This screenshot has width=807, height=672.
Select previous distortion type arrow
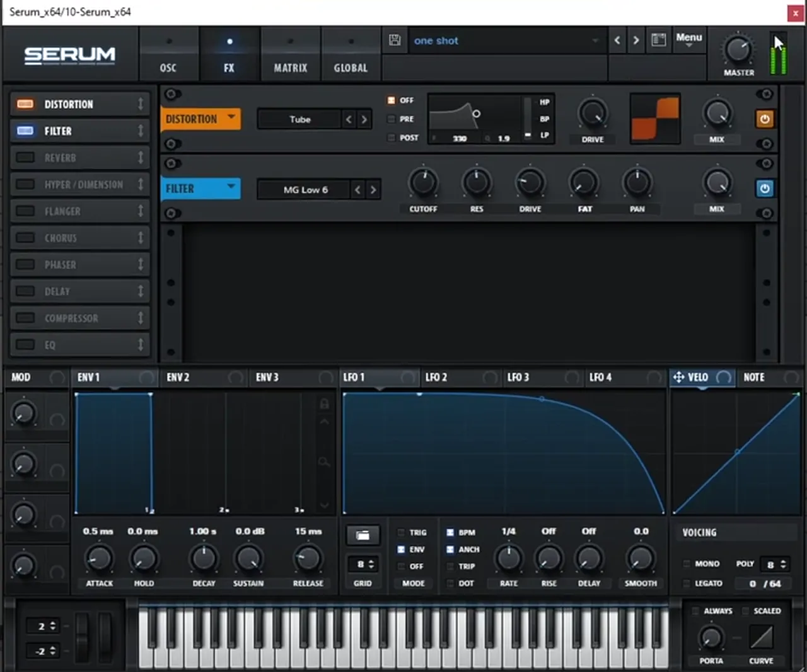(349, 119)
